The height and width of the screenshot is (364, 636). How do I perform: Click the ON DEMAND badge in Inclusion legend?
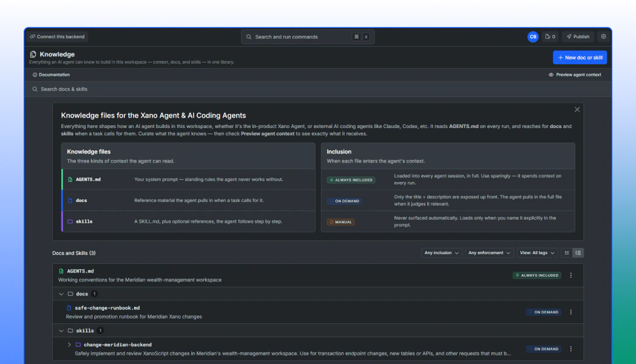344,201
